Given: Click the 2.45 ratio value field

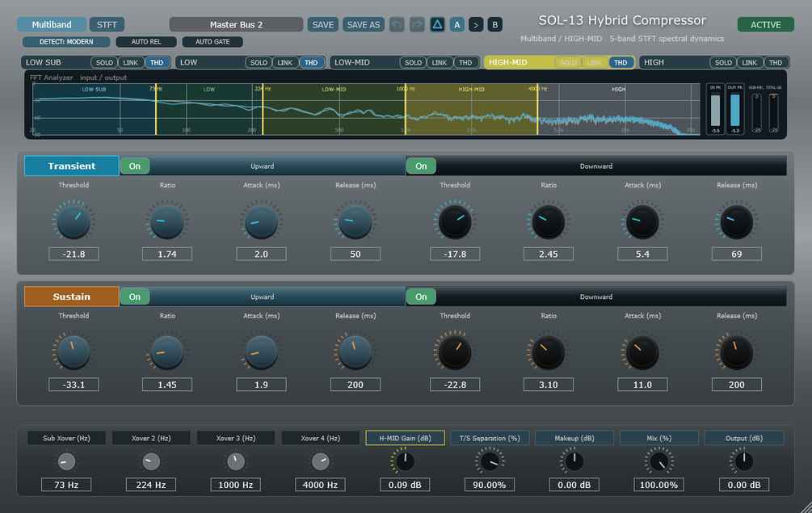Looking at the screenshot, I should click(549, 254).
